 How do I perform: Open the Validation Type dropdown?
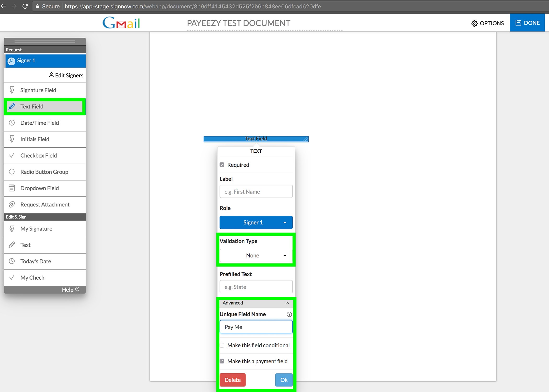256,256
